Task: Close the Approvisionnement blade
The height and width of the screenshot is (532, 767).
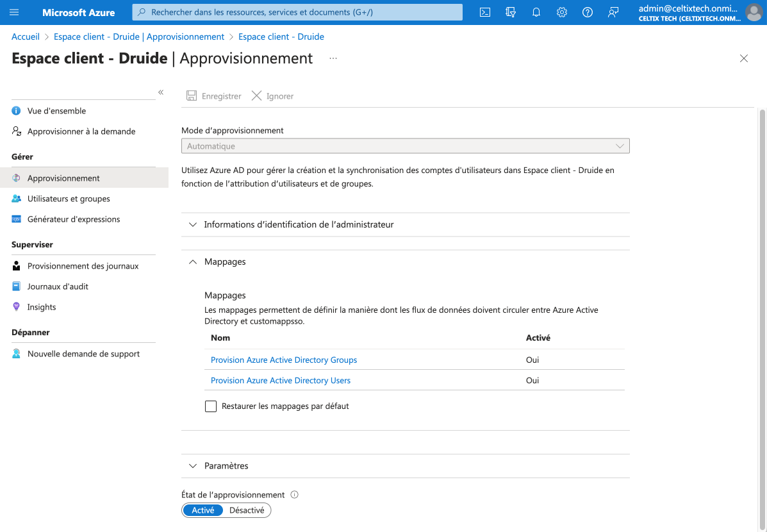Action: click(743, 58)
